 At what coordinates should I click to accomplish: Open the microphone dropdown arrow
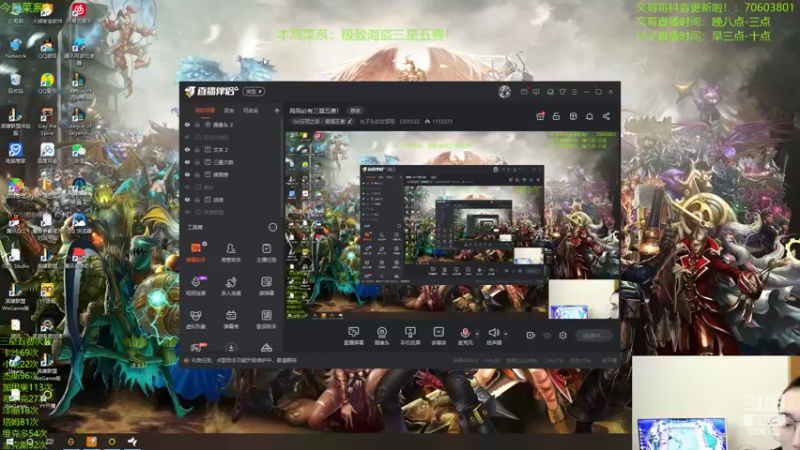(x=477, y=334)
